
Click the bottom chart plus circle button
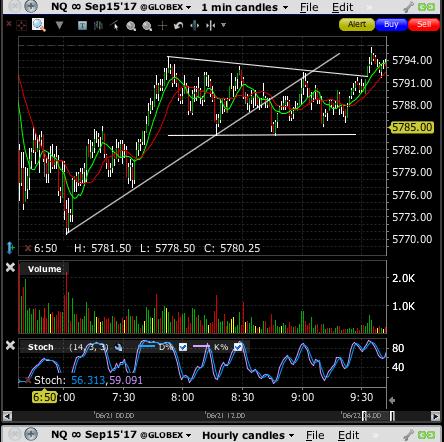[x=31, y=434]
